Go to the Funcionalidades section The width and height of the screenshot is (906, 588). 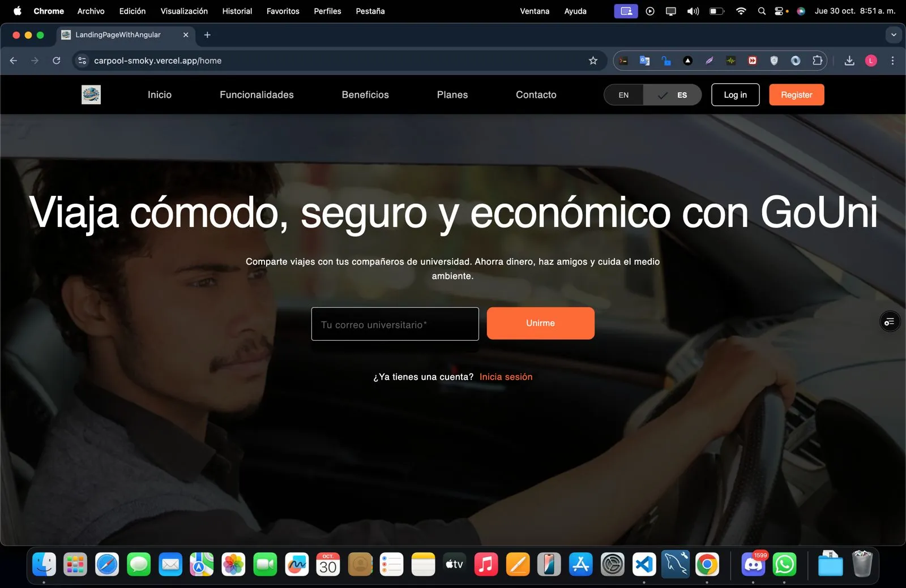click(257, 95)
